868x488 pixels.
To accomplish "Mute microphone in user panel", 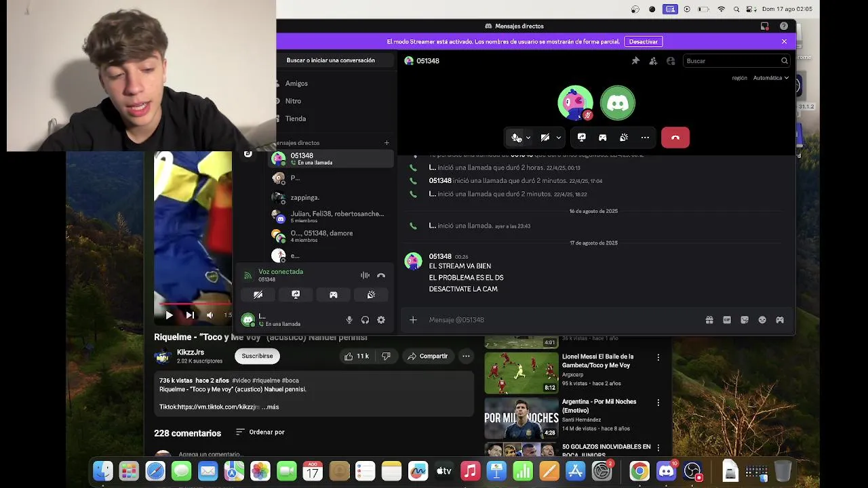I will (349, 320).
